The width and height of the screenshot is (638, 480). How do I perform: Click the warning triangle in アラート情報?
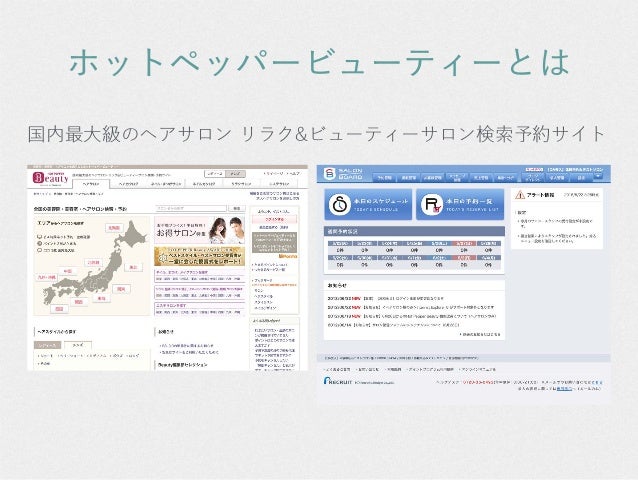(x=520, y=195)
